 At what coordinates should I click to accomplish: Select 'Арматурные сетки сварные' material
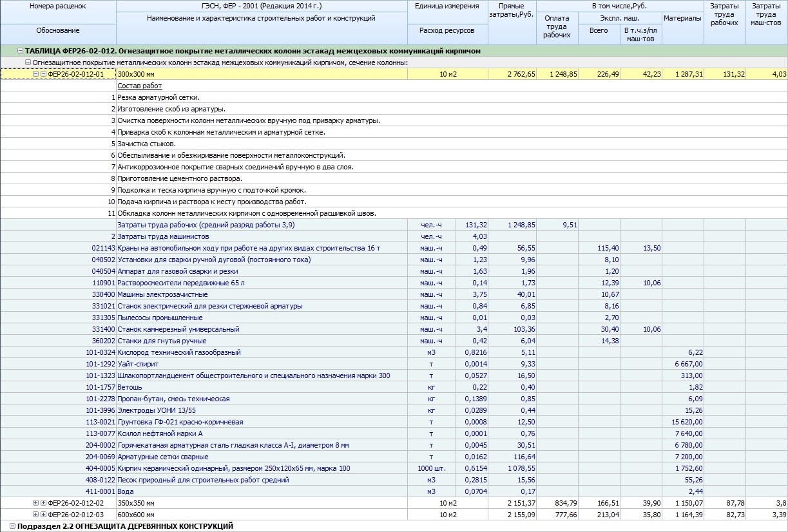(162, 457)
